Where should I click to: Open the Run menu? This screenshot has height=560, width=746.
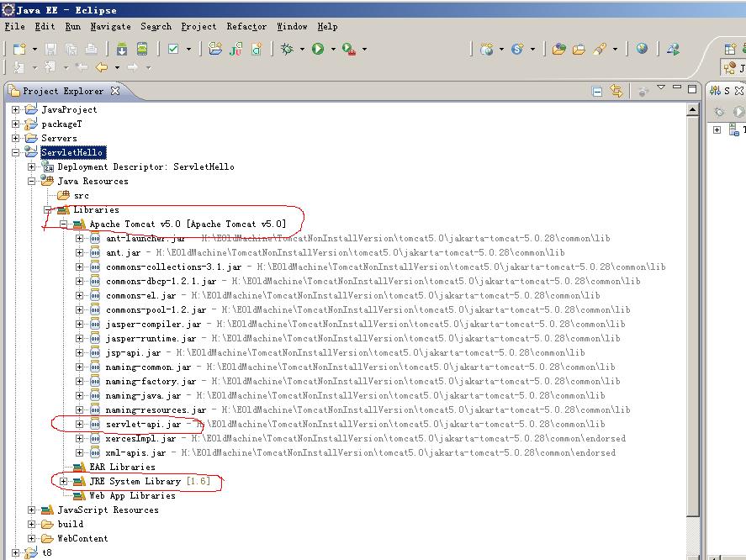(73, 27)
